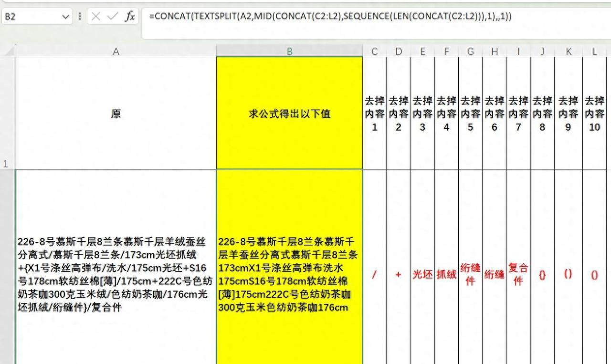Select column E header
Viewport: 611px width, 364px height.
pos(422,51)
